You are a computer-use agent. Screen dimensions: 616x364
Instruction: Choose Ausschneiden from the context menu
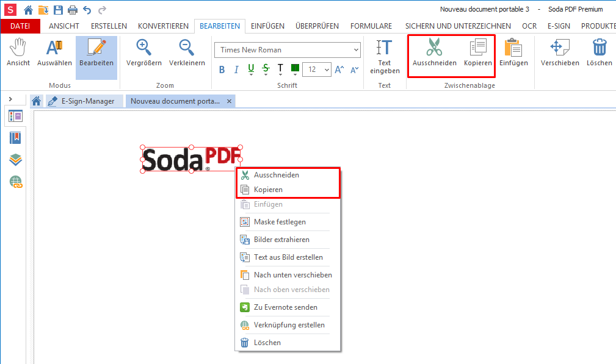(288, 175)
